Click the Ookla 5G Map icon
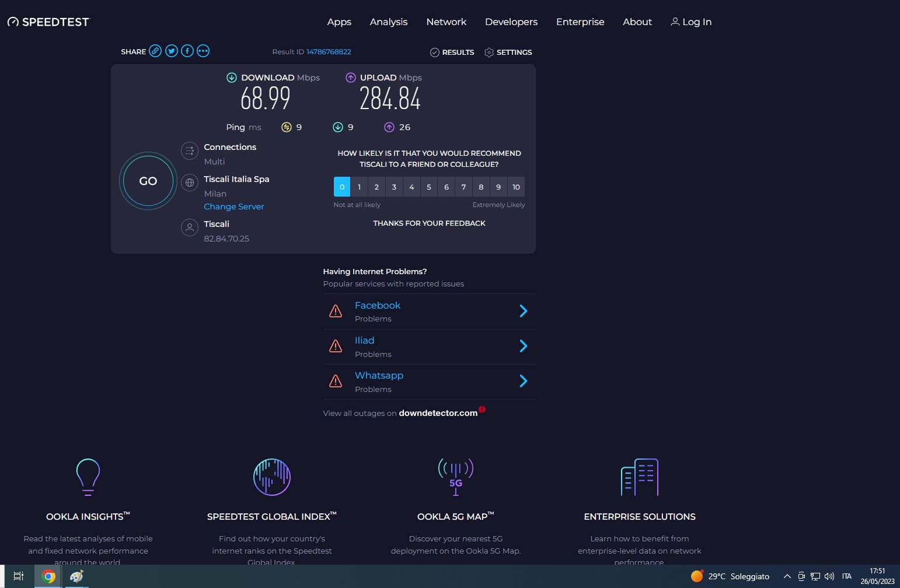 coord(456,477)
